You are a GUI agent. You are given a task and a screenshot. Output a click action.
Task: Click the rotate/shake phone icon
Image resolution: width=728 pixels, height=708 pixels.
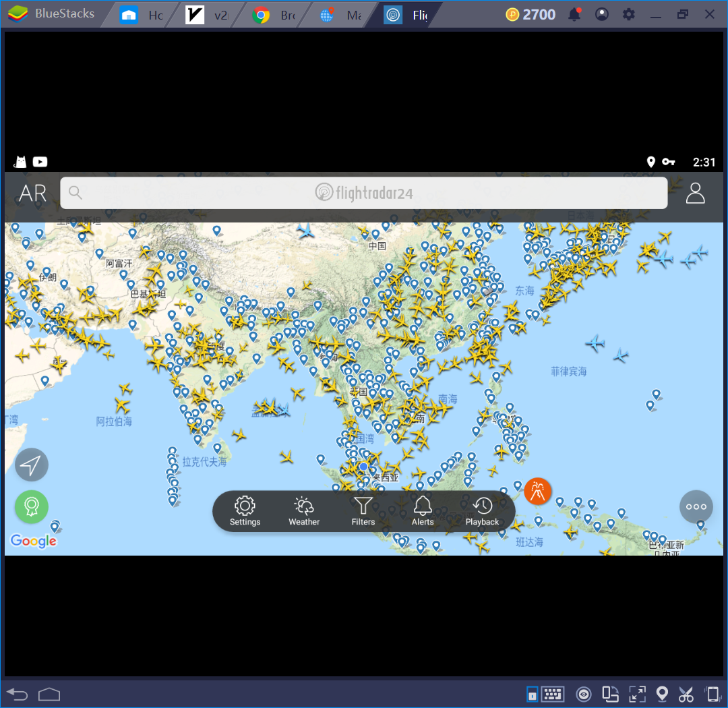(x=712, y=695)
